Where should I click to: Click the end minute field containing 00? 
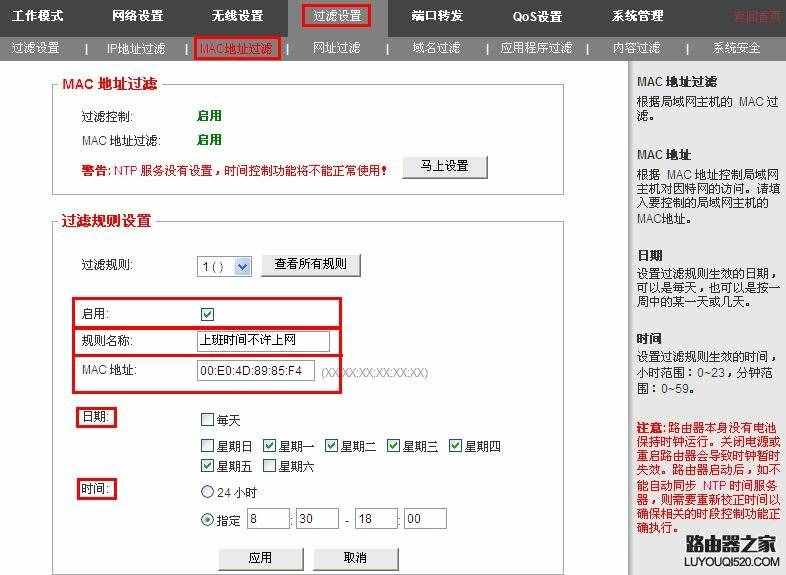pyautogui.click(x=425, y=518)
